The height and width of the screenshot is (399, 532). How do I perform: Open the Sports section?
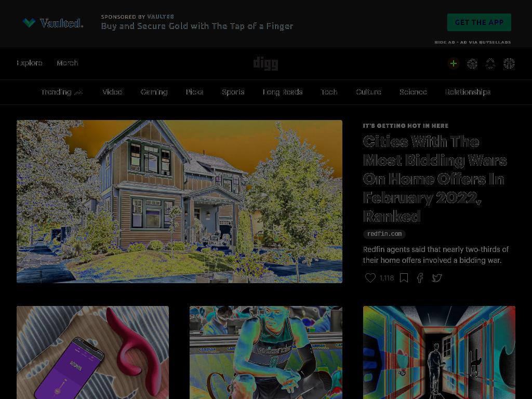[233, 92]
